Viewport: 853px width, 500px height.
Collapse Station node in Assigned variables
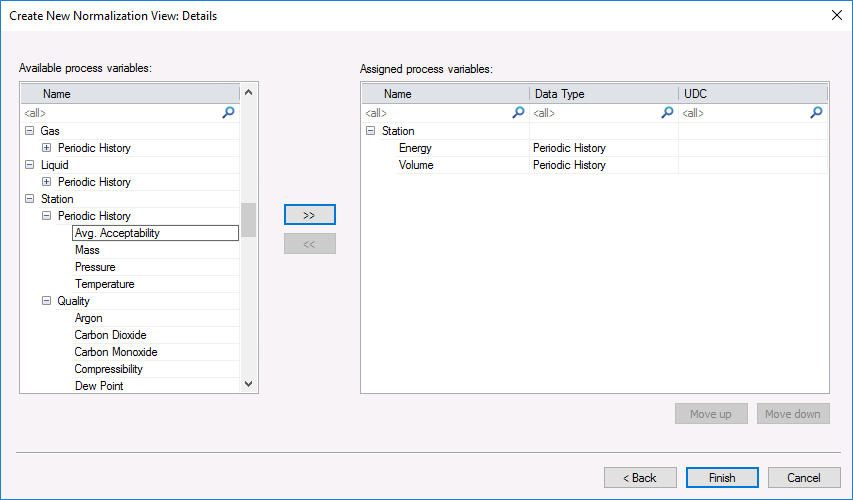click(x=370, y=131)
